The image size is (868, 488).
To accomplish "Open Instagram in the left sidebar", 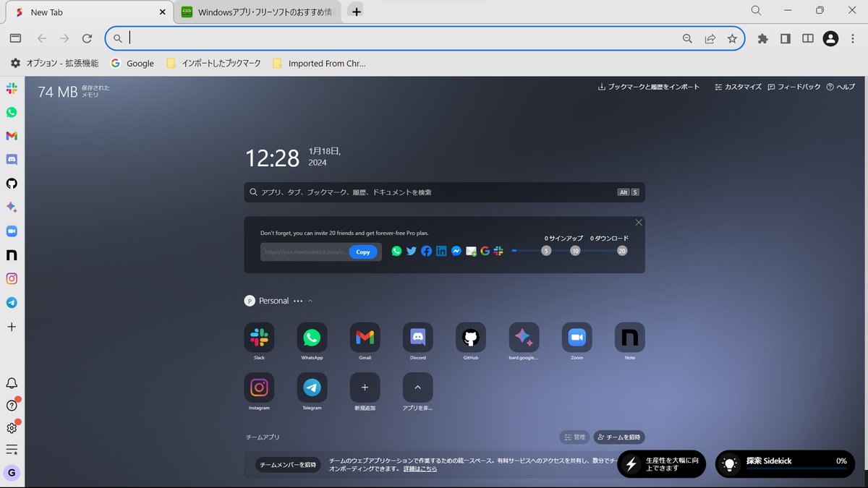I will click(x=12, y=278).
